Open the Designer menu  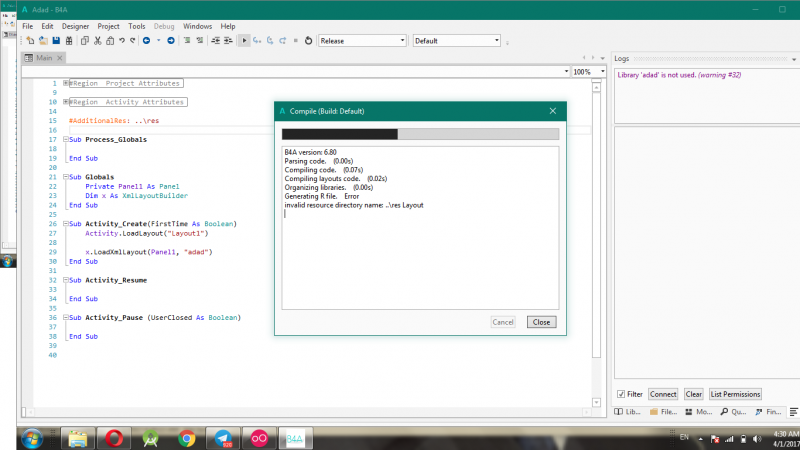[75, 25]
